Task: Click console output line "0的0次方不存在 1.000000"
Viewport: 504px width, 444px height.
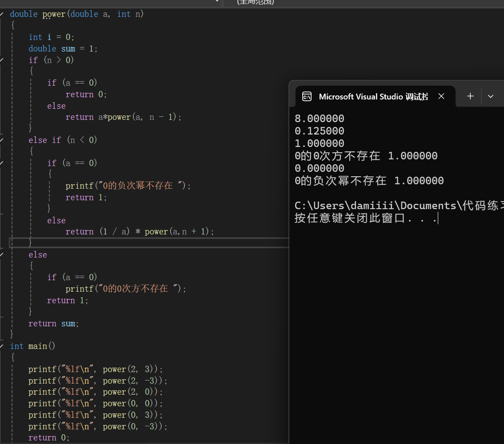Action: click(x=366, y=156)
